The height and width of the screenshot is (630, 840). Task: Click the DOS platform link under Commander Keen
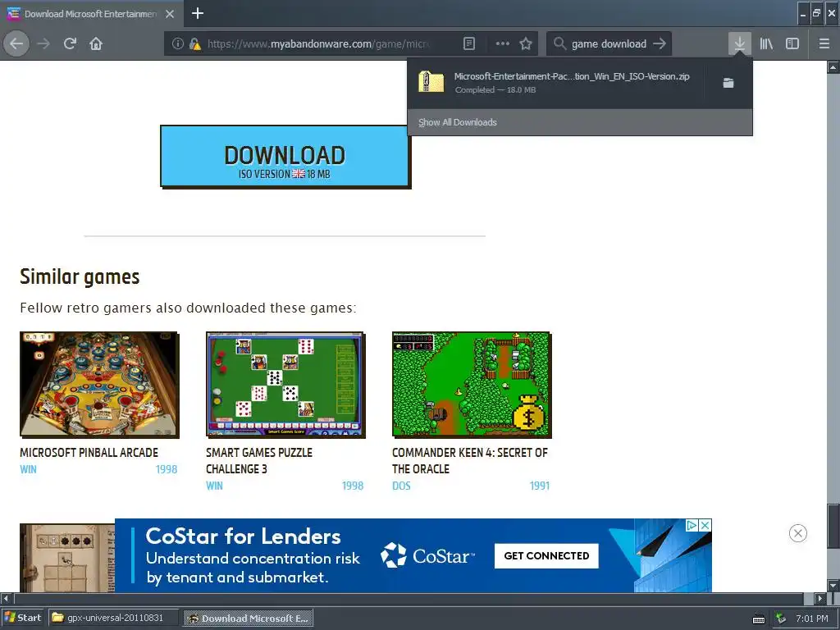pyautogui.click(x=401, y=486)
